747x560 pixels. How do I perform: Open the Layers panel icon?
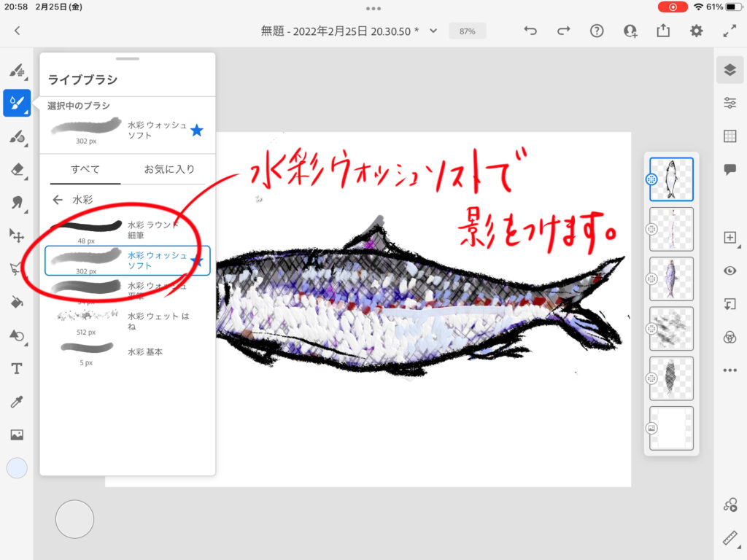coord(729,70)
